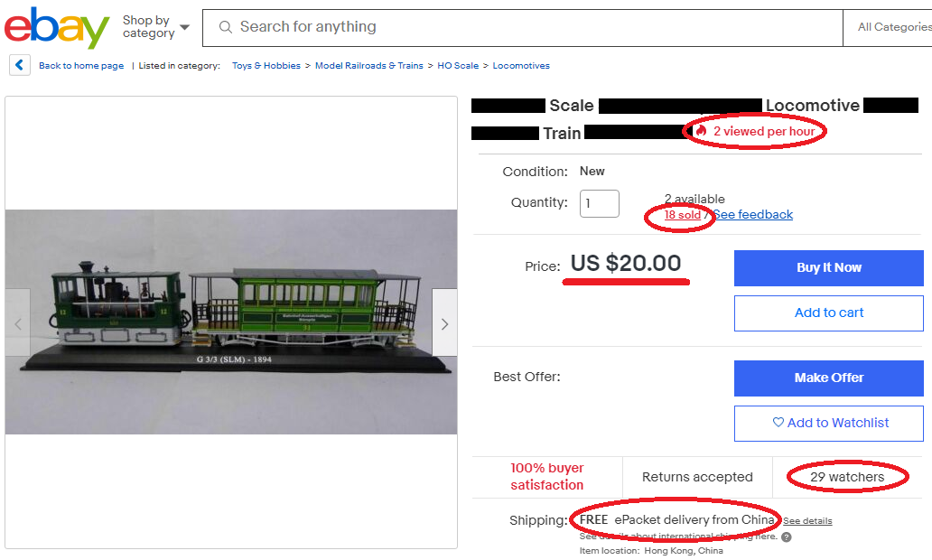Click the eBay logo
Viewport: 932px width, 560px height.
[x=56, y=27]
